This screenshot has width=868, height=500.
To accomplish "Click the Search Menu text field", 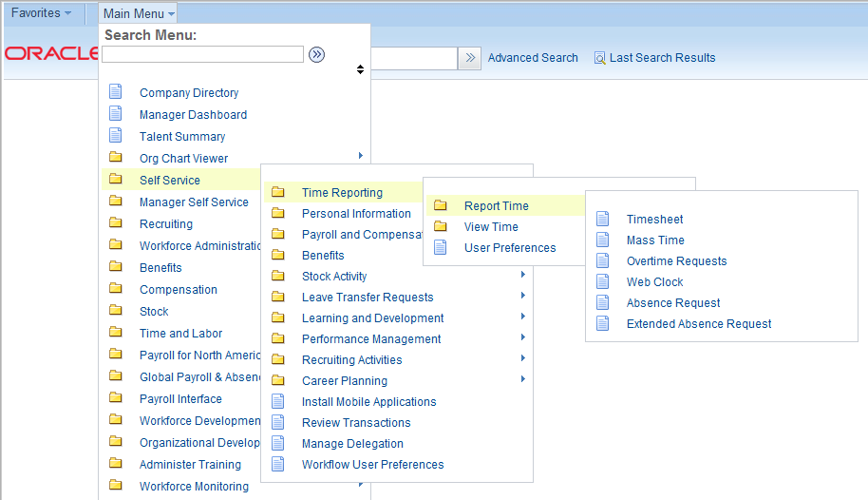I will point(202,54).
